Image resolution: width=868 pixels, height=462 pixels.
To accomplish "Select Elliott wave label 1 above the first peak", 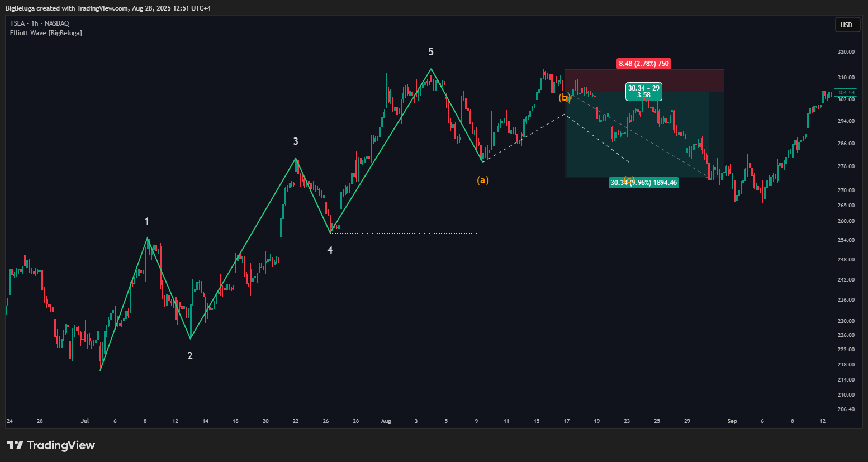I will click(147, 221).
